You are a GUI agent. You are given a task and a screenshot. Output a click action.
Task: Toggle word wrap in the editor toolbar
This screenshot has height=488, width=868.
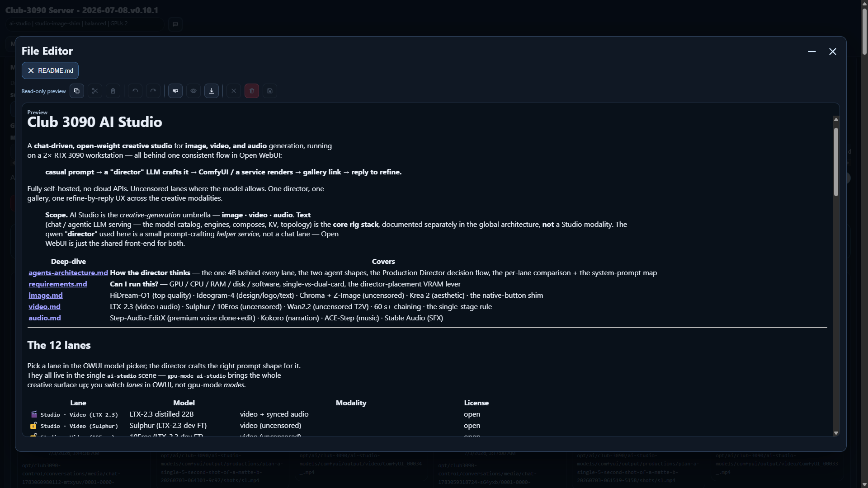tap(175, 91)
